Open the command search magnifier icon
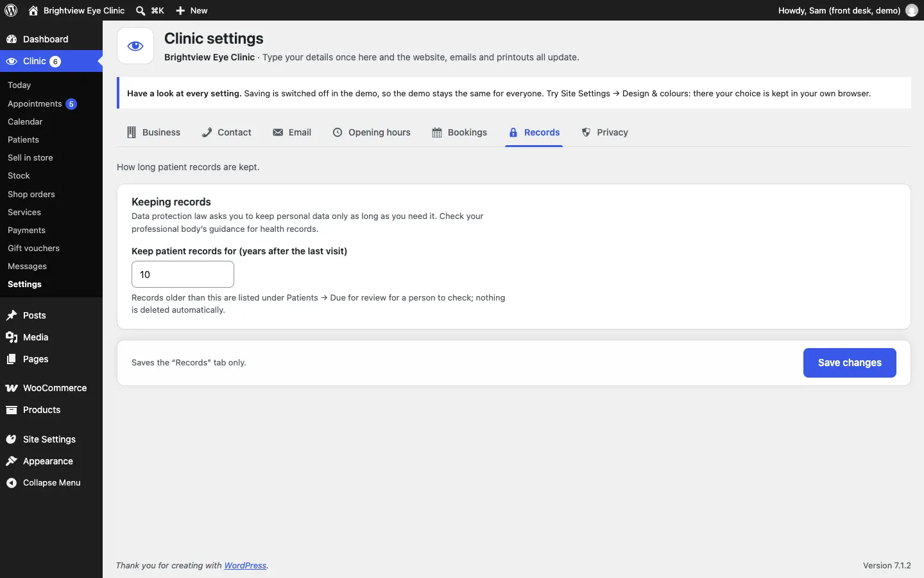 pyautogui.click(x=141, y=10)
